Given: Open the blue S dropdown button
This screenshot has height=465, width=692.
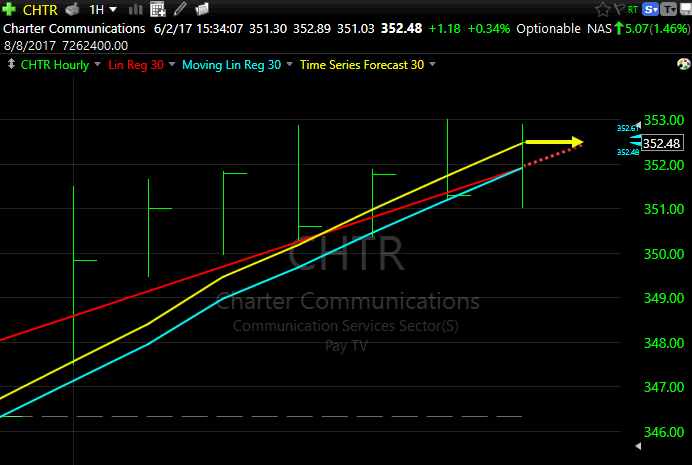Looking at the screenshot, I should coord(650,9).
